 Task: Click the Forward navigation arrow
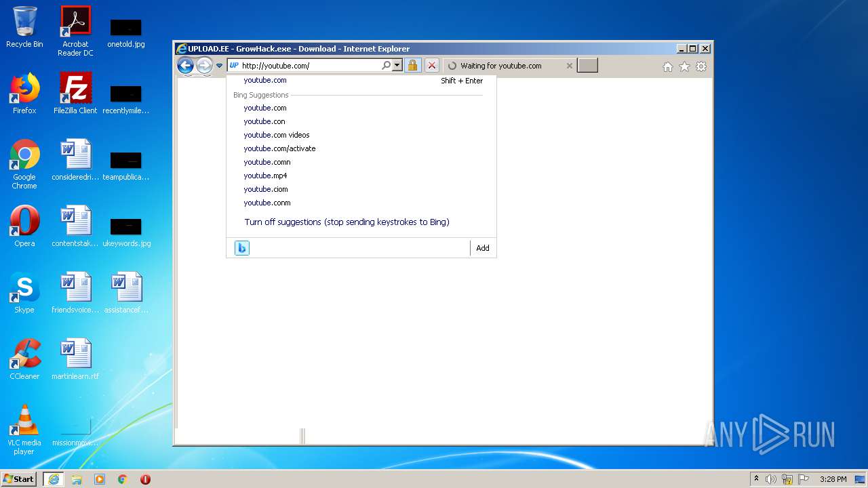point(204,66)
